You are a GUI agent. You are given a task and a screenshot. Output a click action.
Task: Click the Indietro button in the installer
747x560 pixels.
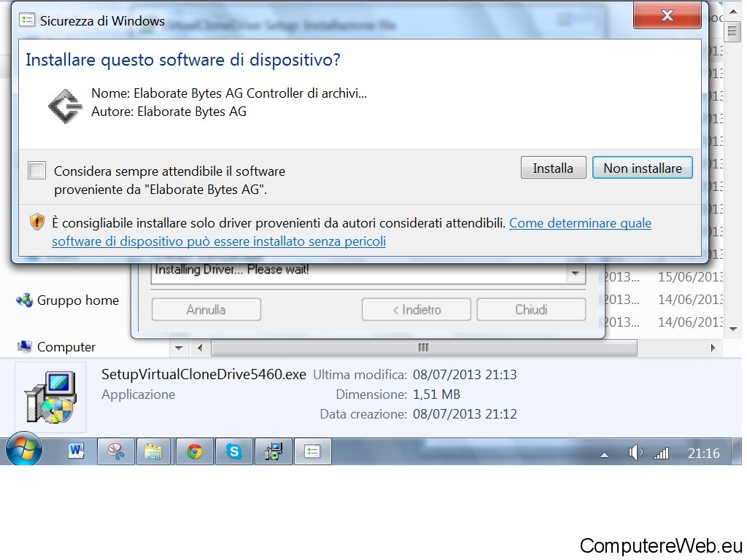click(417, 309)
